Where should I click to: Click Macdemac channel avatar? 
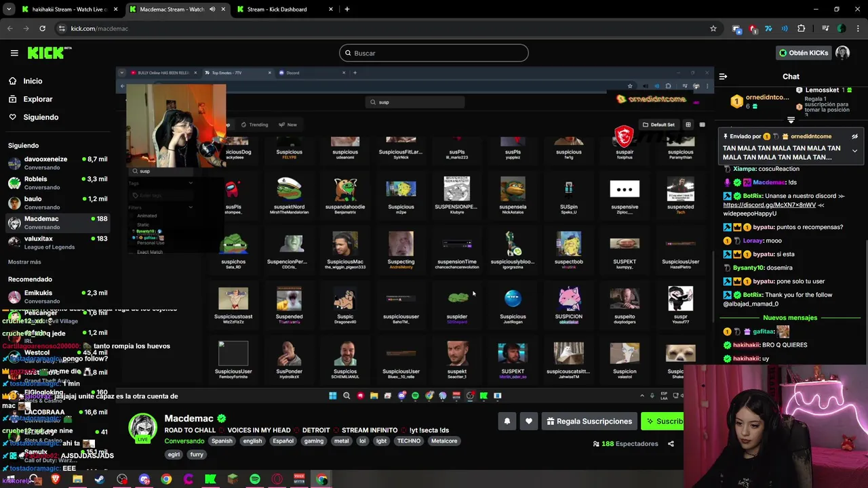pyautogui.click(x=143, y=428)
